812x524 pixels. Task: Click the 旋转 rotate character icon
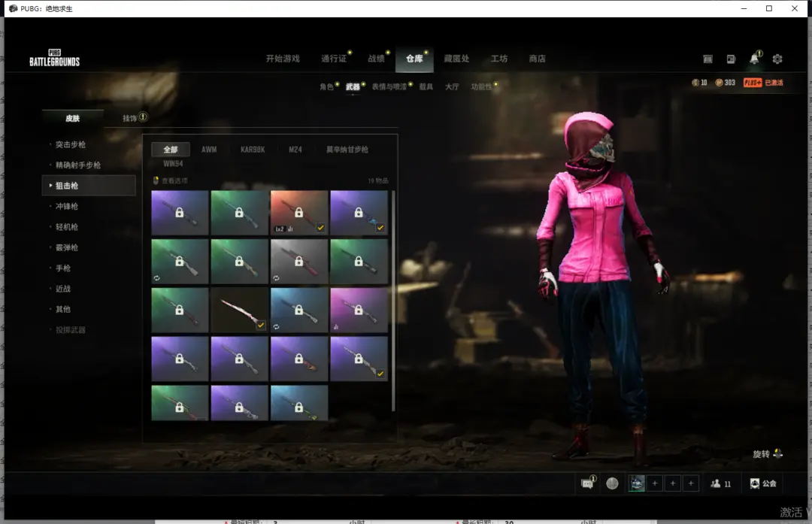[x=777, y=453]
